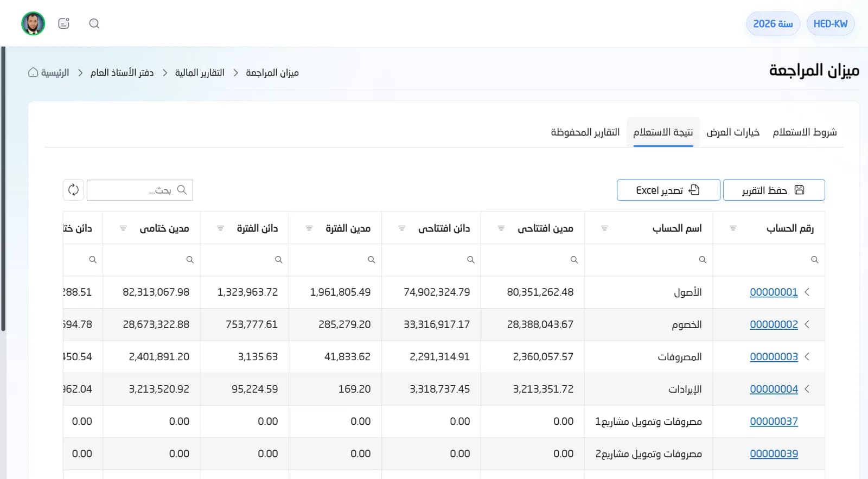The width and height of the screenshot is (868, 479).
Task: Open the سنة 2026 year selector
Action: [773, 24]
